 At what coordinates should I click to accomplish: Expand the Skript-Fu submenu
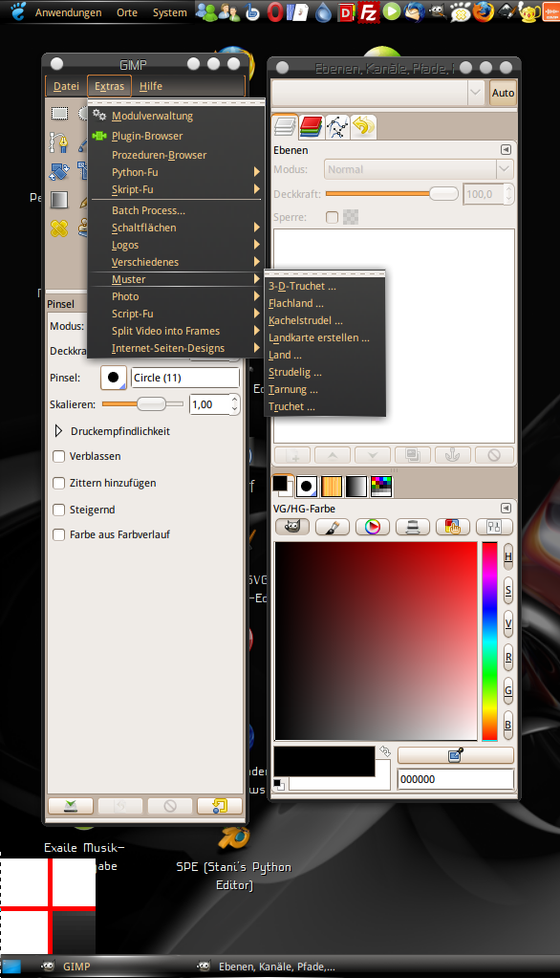click(x=177, y=189)
